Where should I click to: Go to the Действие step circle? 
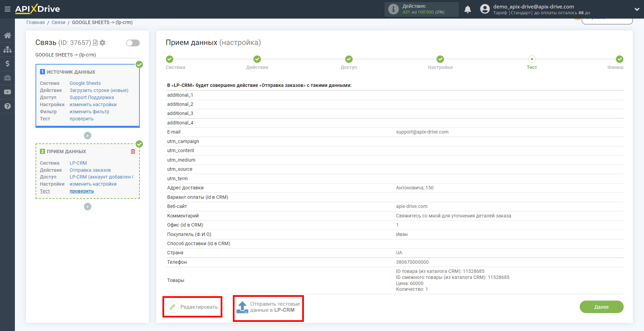257,59
